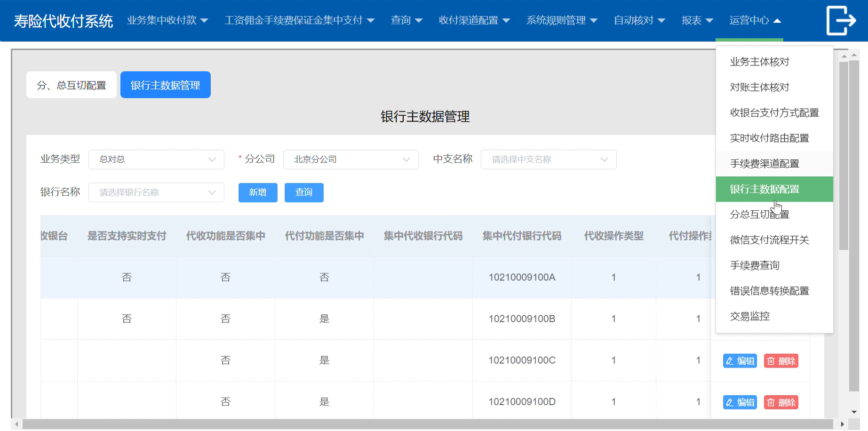
Task: Click edit button in 10210009100C row
Action: pyautogui.click(x=740, y=361)
